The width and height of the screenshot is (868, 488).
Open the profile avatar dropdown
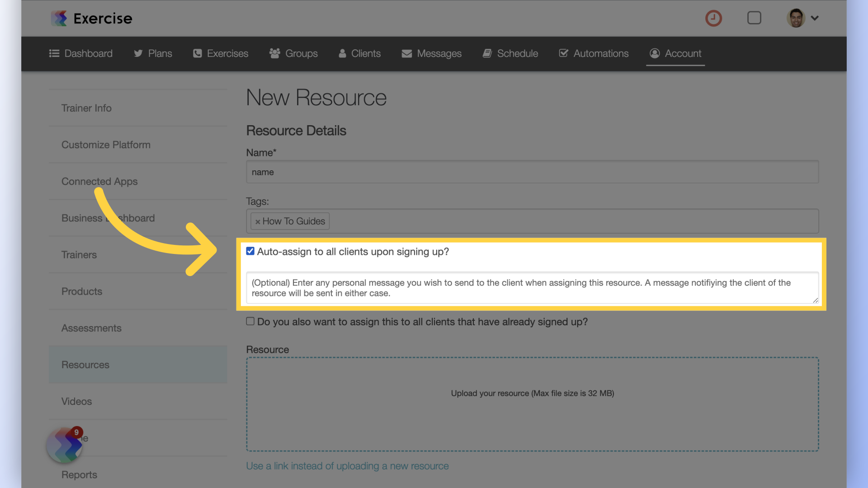pos(802,18)
